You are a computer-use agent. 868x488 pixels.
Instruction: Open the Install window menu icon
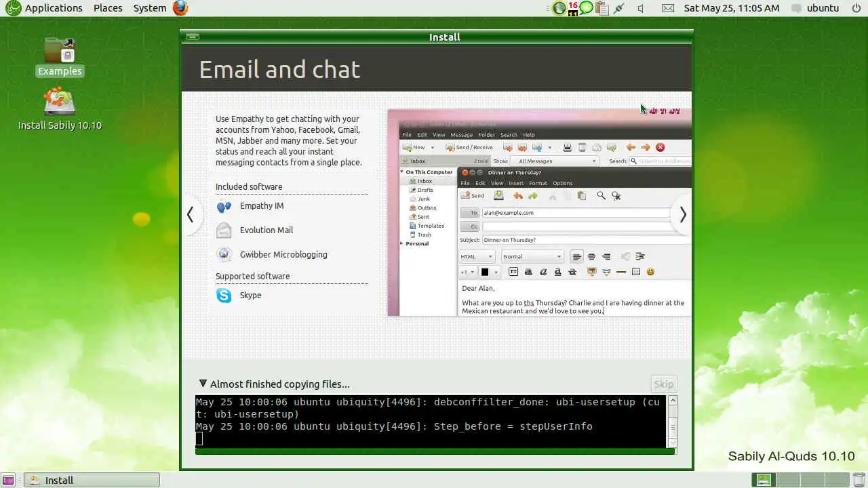click(x=193, y=37)
